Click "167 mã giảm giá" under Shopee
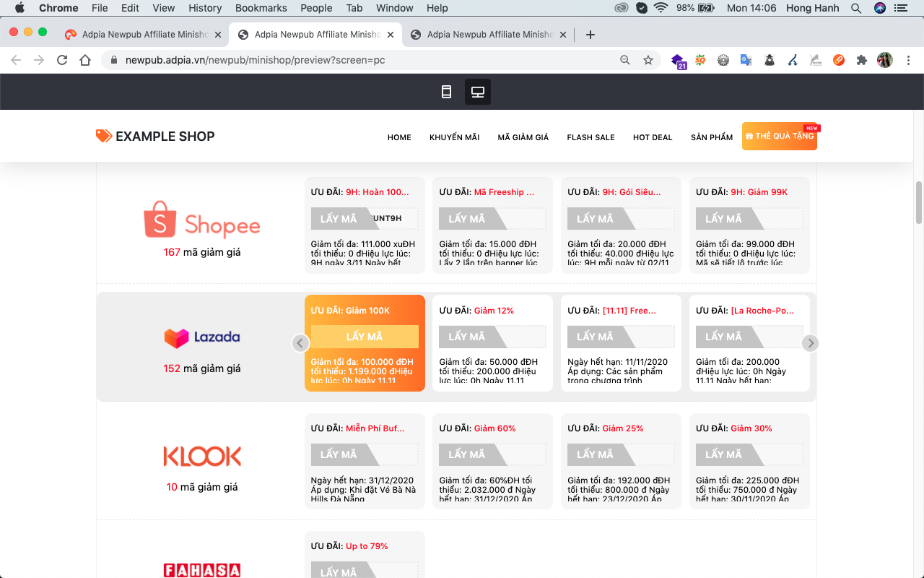The width and height of the screenshot is (924, 578). [202, 252]
